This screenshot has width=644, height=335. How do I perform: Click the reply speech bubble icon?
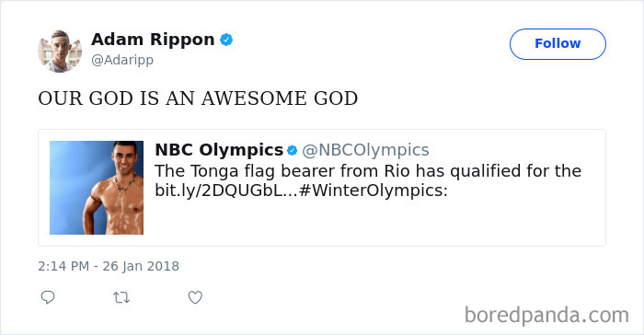pyautogui.click(x=48, y=296)
